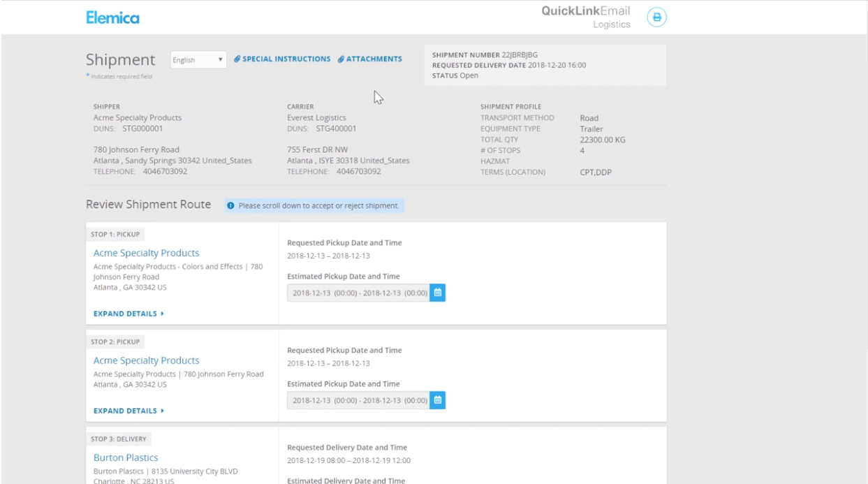Click Stop 2 estimated pickup date field
This screenshot has width=868, height=484.
click(x=358, y=400)
